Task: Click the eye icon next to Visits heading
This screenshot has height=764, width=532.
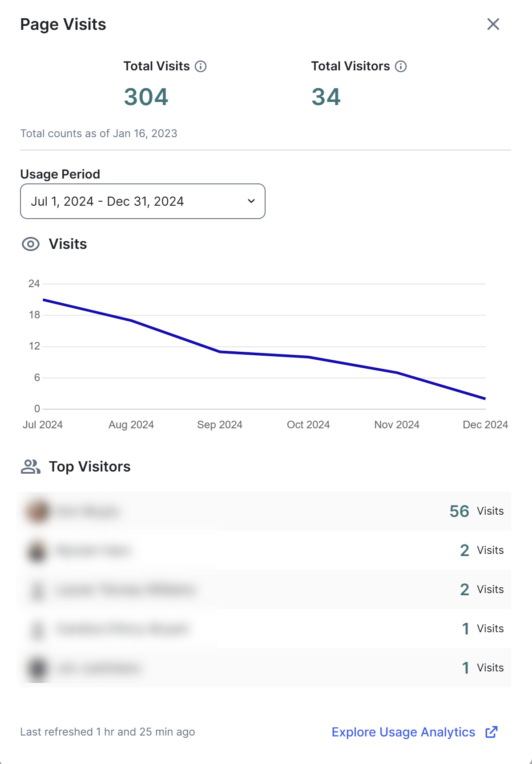Action: pos(30,244)
